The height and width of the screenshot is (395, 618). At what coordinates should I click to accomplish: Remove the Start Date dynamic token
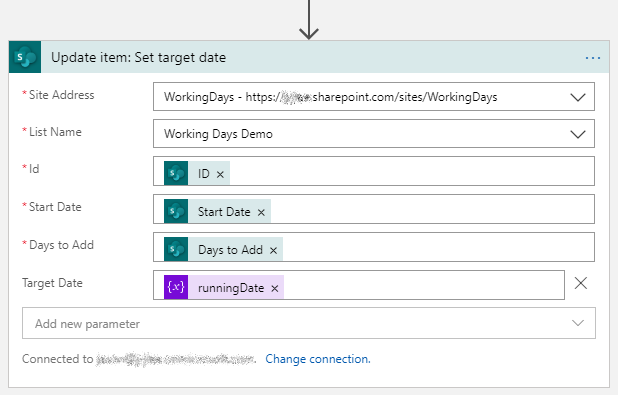click(261, 212)
